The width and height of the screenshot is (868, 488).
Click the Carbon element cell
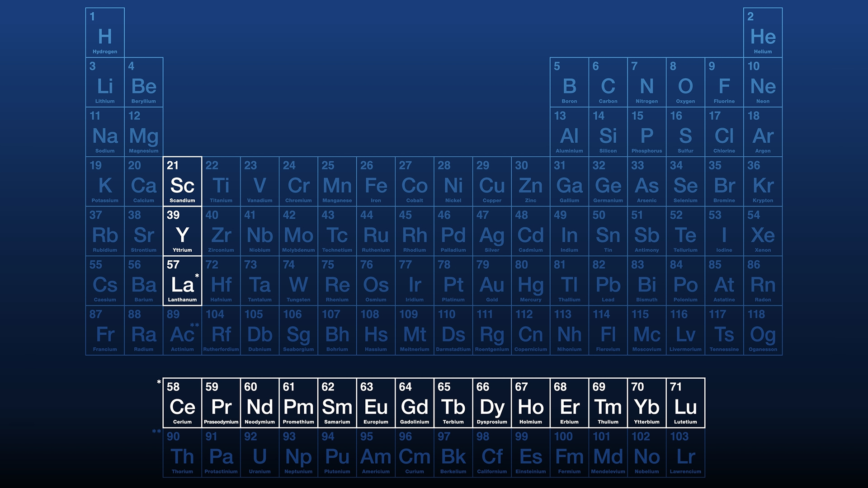(x=608, y=83)
